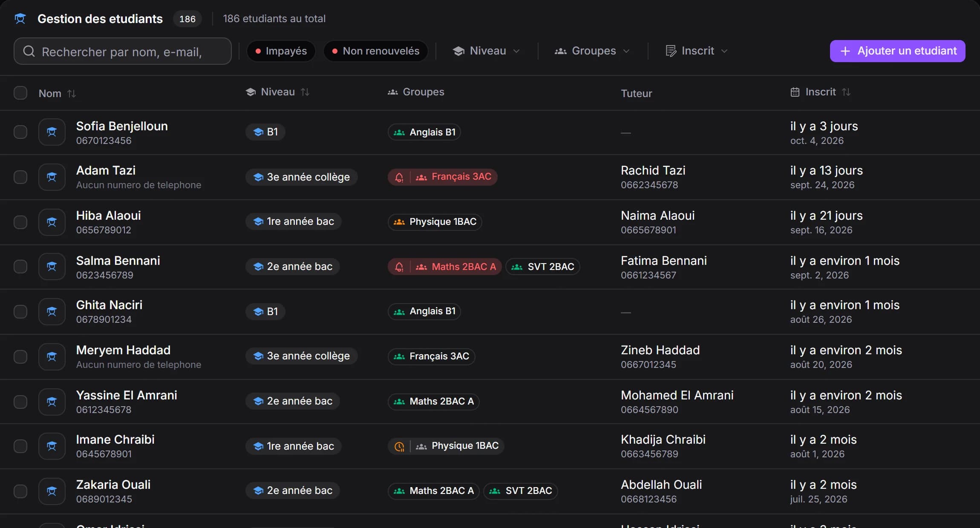Toggle the select-all checkbox in the header
Screen dimensions: 980x528
(x=20, y=93)
